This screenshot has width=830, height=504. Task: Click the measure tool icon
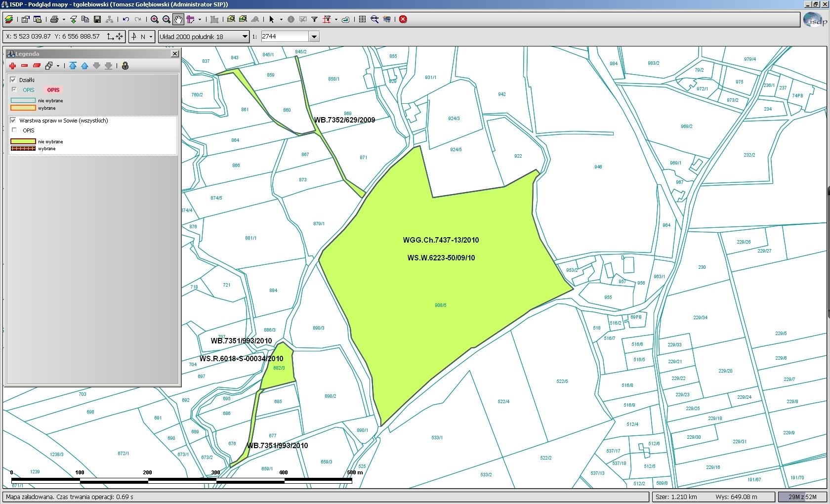point(191,19)
